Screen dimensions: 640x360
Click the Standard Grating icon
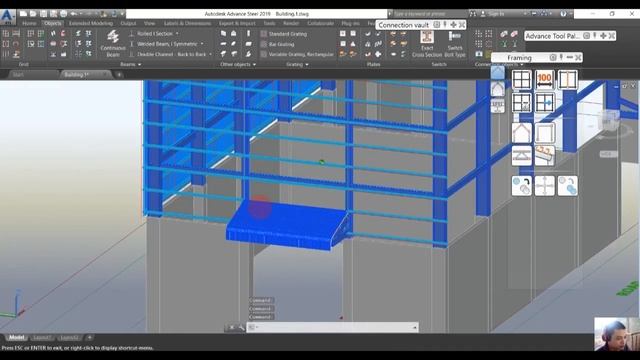(264, 34)
